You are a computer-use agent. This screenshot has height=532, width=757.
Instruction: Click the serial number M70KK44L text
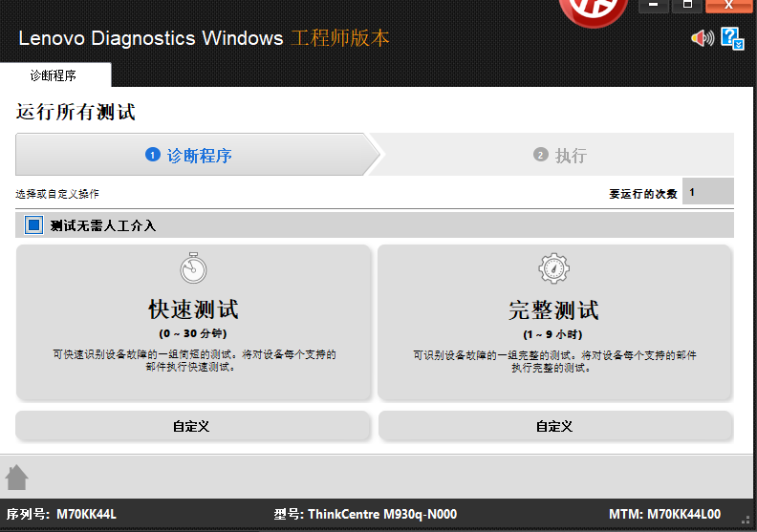[86, 514]
